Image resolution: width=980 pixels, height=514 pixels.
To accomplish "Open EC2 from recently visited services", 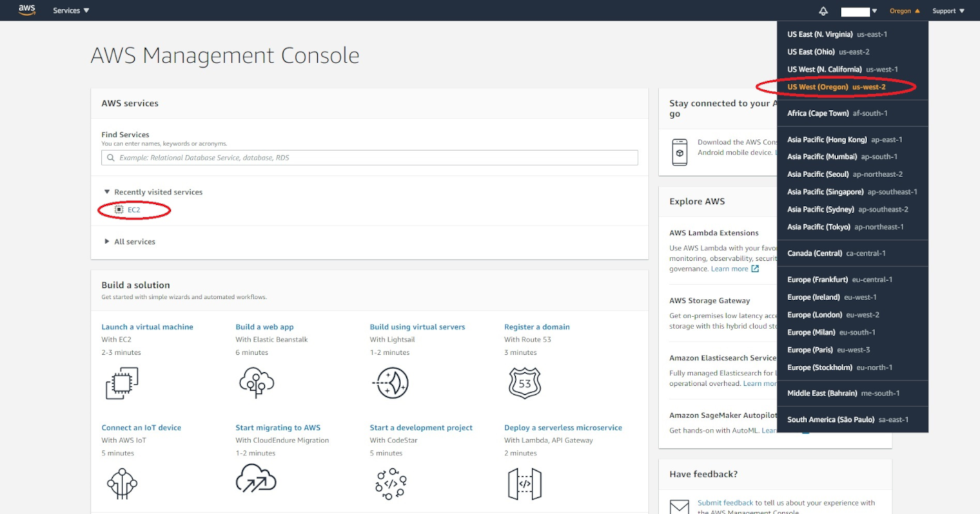I will point(133,210).
